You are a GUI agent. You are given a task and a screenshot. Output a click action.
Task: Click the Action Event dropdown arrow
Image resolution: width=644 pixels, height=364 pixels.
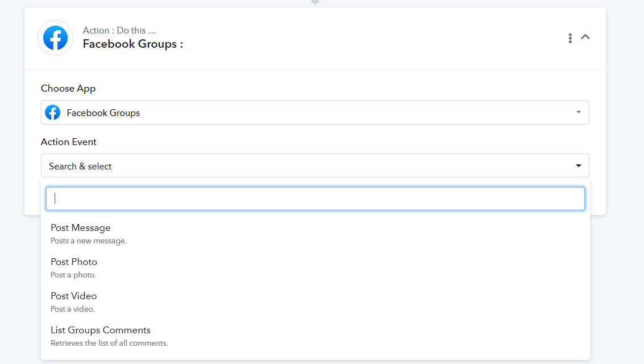578,166
